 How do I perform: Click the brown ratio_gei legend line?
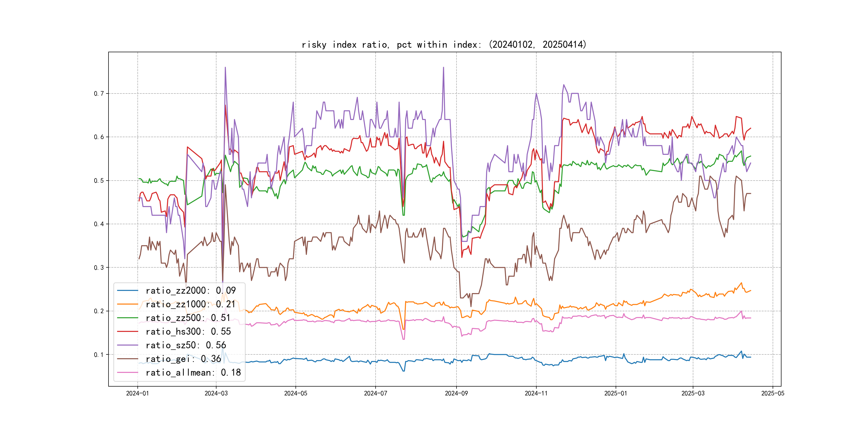[x=127, y=359]
